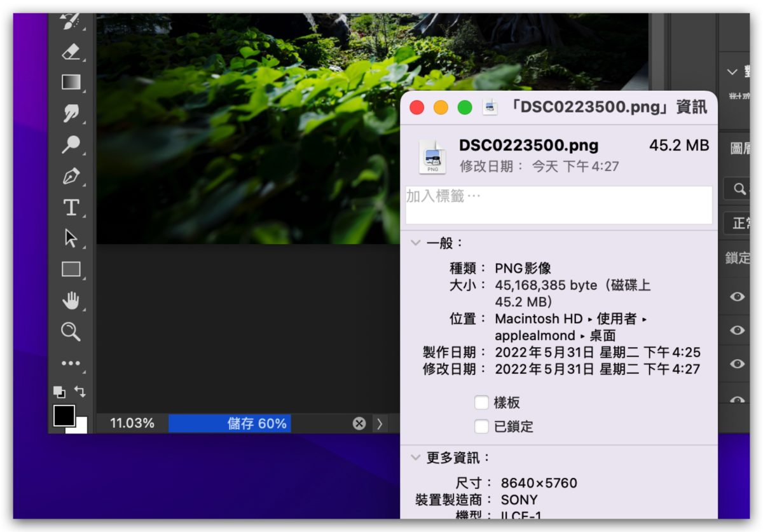Image resolution: width=763 pixels, height=532 pixels.
Task: Click the PNG影像 kind value
Action: [523, 268]
